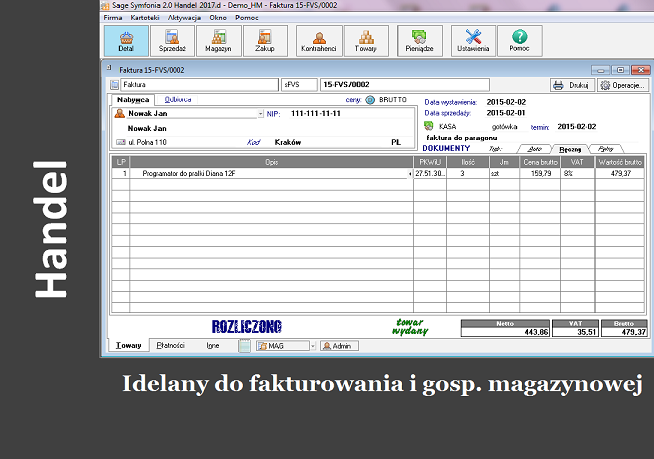Open the Detal module in toolbar

point(126,41)
